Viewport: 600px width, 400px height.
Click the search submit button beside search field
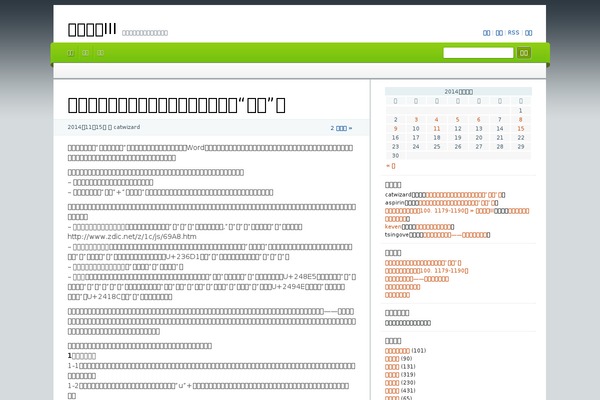point(524,53)
